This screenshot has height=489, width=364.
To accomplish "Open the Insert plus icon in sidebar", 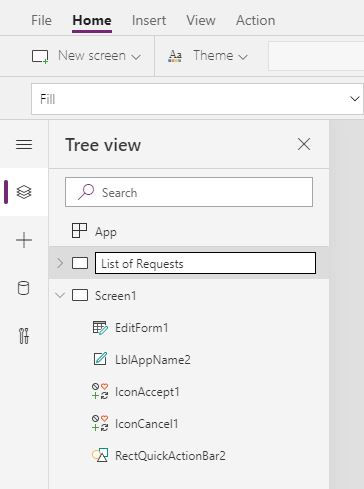I will (24, 240).
